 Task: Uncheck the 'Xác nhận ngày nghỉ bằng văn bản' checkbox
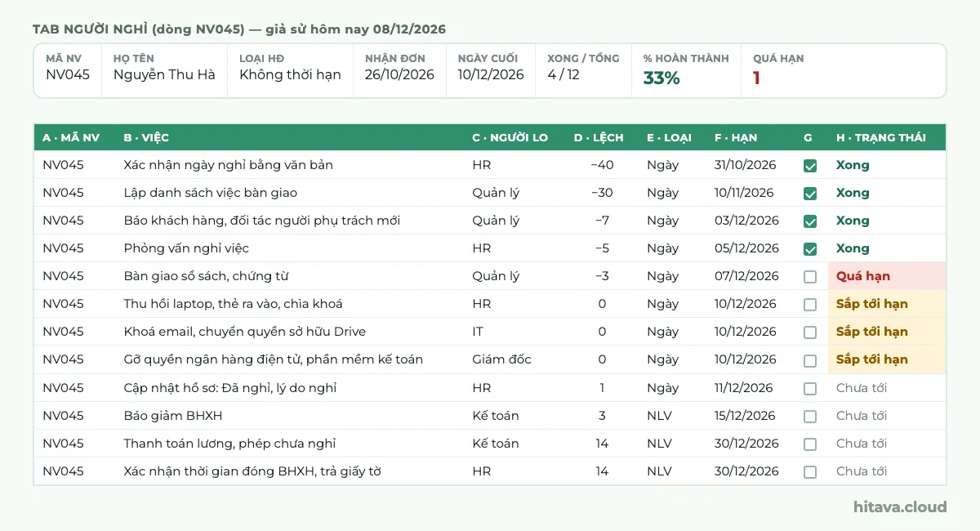(810, 166)
